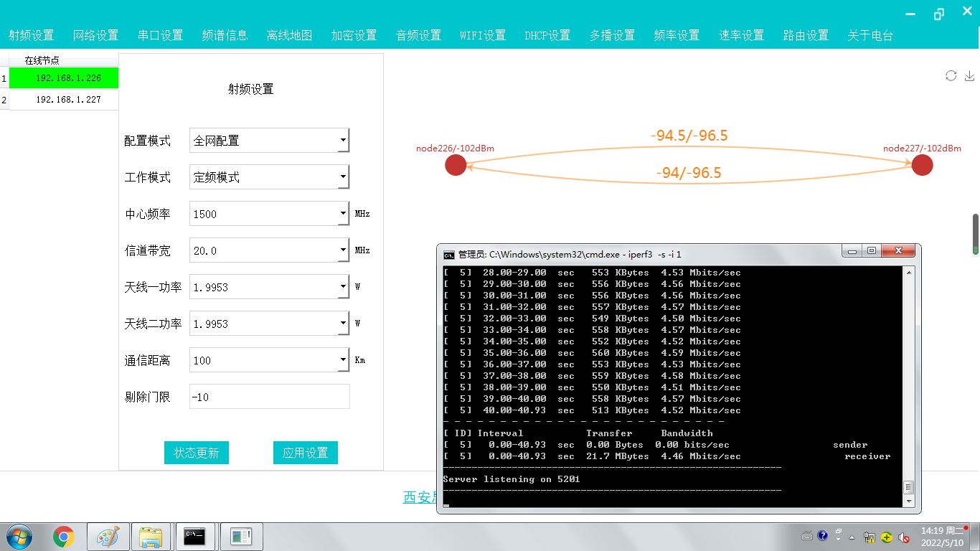This screenshot has width=980, height=551.
Task: Open Paint from the taskbar
Action: coord(108,537)
